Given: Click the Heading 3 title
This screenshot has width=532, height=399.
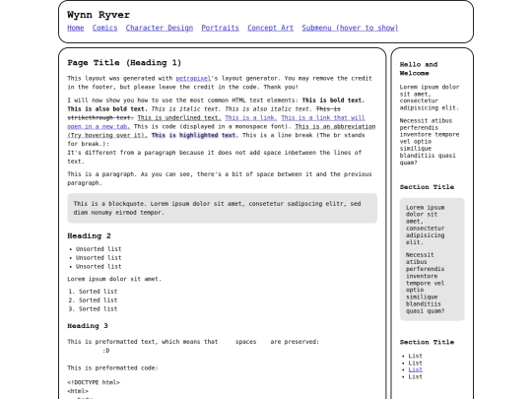Looking at the screenshot, I should tap(88, 326).
